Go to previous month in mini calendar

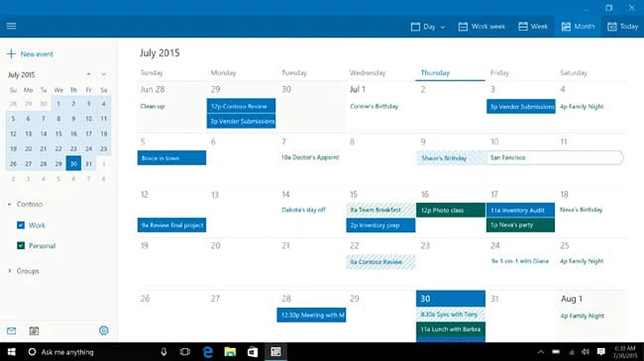(88, 75)
